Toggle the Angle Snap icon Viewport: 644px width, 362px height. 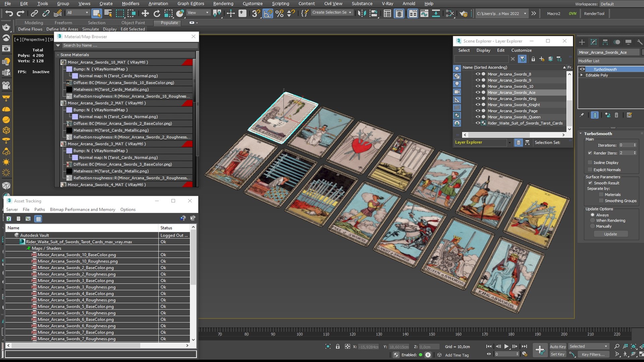[268, 13]
